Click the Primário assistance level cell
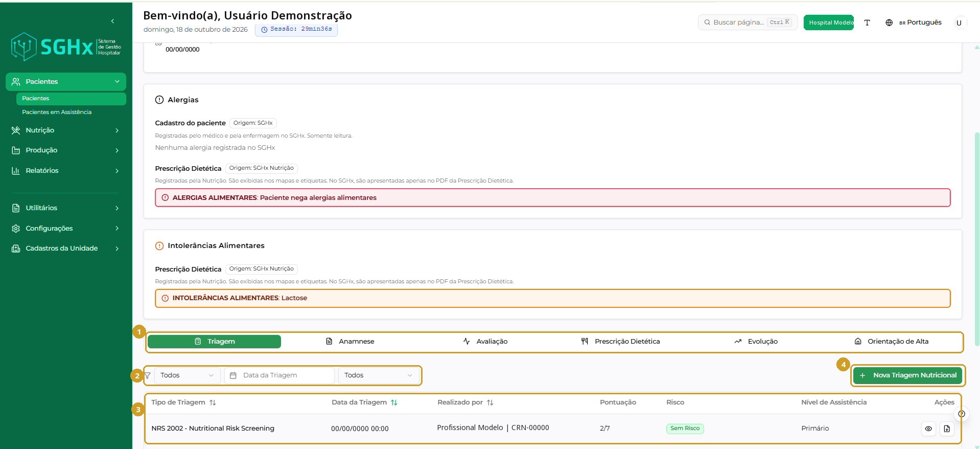 click(815, 429)
